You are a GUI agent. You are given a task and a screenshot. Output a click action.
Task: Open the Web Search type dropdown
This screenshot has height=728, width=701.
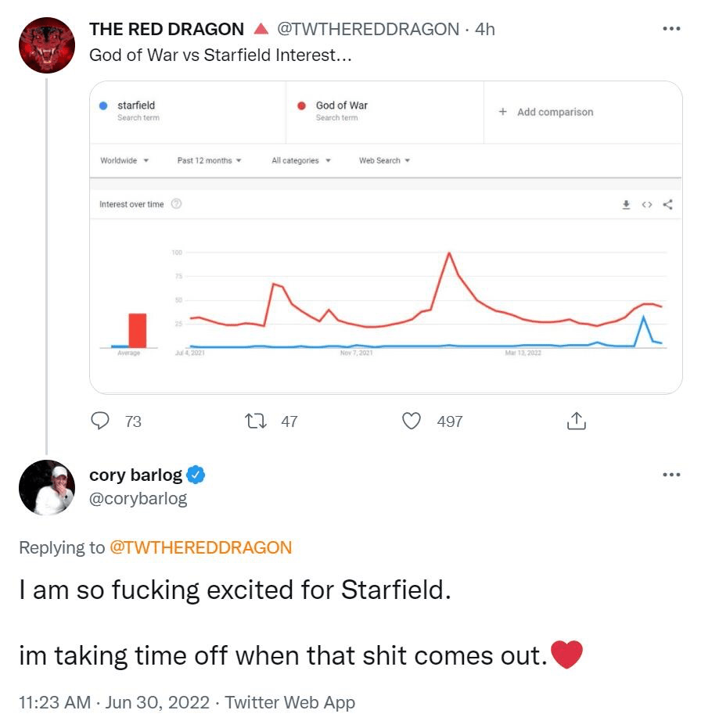click(x=384, y=160)
